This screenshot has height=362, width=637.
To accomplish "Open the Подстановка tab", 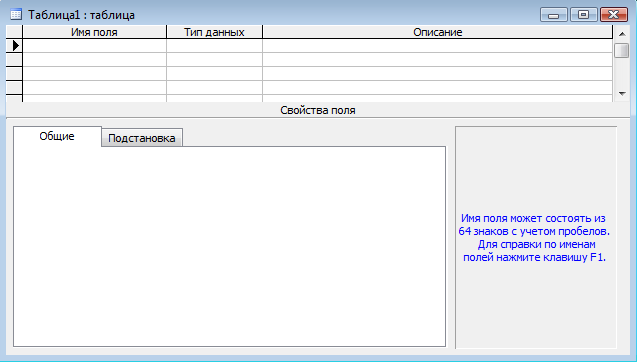I will coord(142,138).
